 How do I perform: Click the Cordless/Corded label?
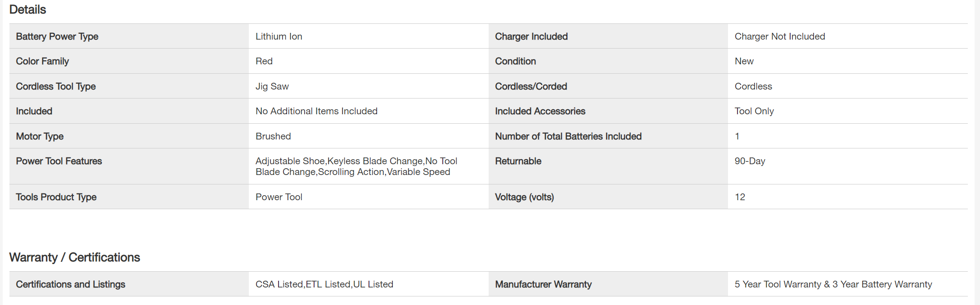coord(531,86)
